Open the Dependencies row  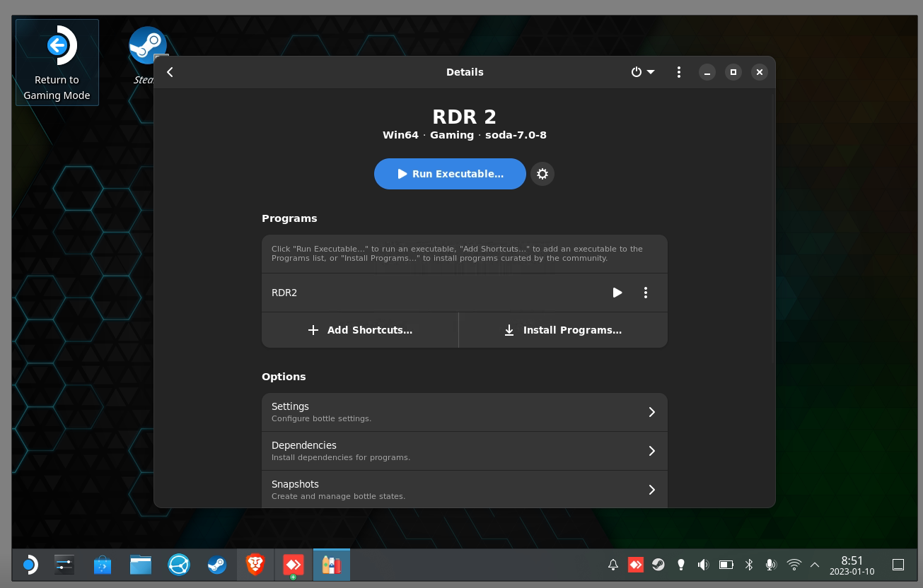[x=465, y=451]
